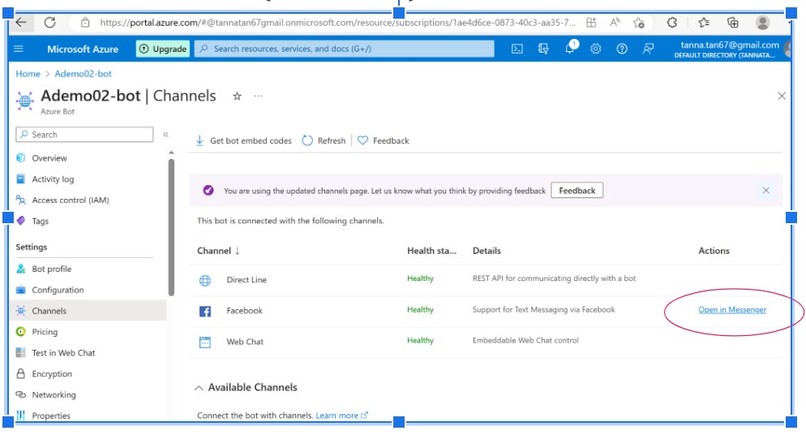The width and height of the screenshot is (806, 435).
Task: Go to Home breadcrumb
Action: [x=28, y=74]
